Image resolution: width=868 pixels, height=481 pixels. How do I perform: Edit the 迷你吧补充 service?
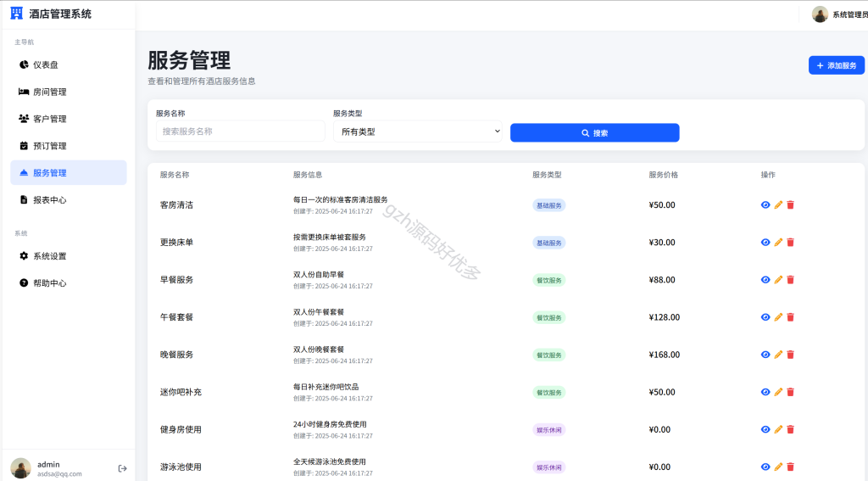coord(778,392)
